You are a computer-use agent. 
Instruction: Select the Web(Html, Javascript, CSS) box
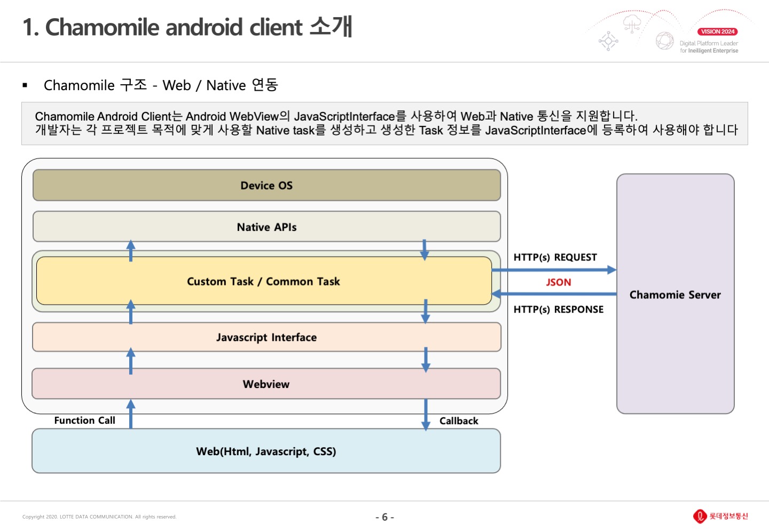[x=266, y=451]
